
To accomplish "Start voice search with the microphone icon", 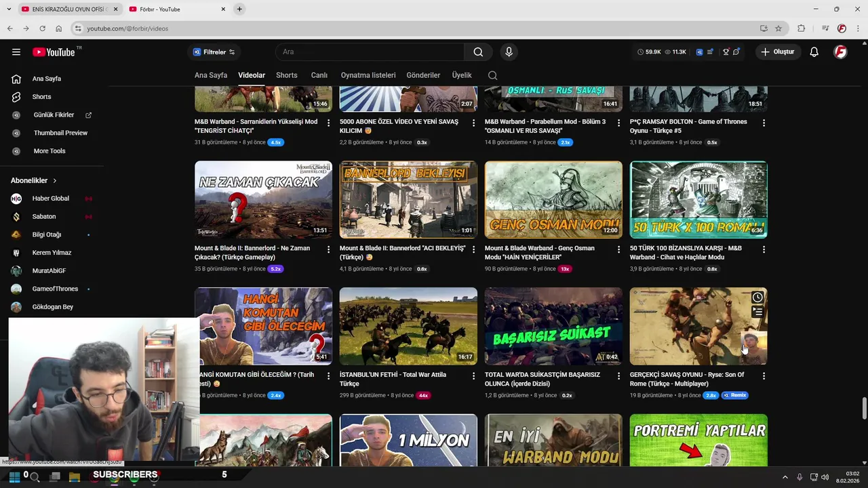I will click(509, 52).
